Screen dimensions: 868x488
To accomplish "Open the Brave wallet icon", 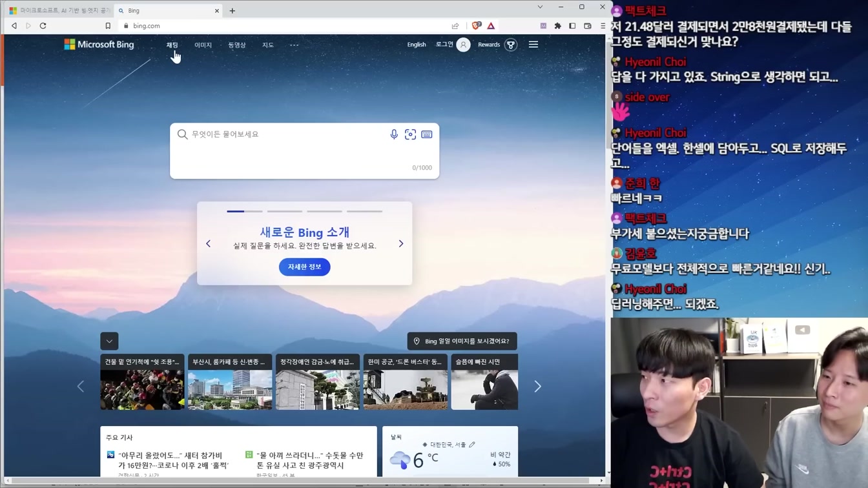I will point(588,26).
